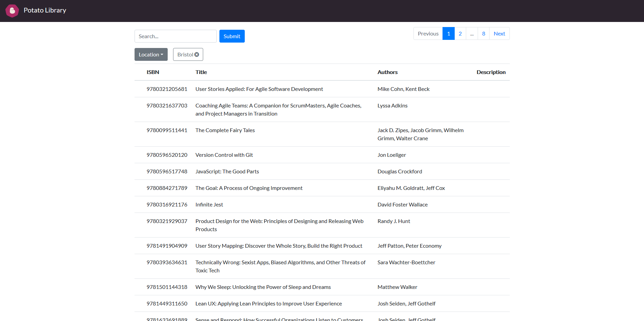Image resolution: width=644 pixels, height=321 pixels.
Task: Click the ISBN column header
Action: [x=153, y=72]
